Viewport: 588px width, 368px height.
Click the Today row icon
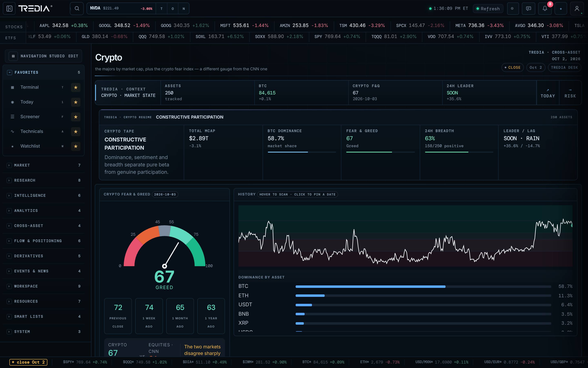(12, 102)
